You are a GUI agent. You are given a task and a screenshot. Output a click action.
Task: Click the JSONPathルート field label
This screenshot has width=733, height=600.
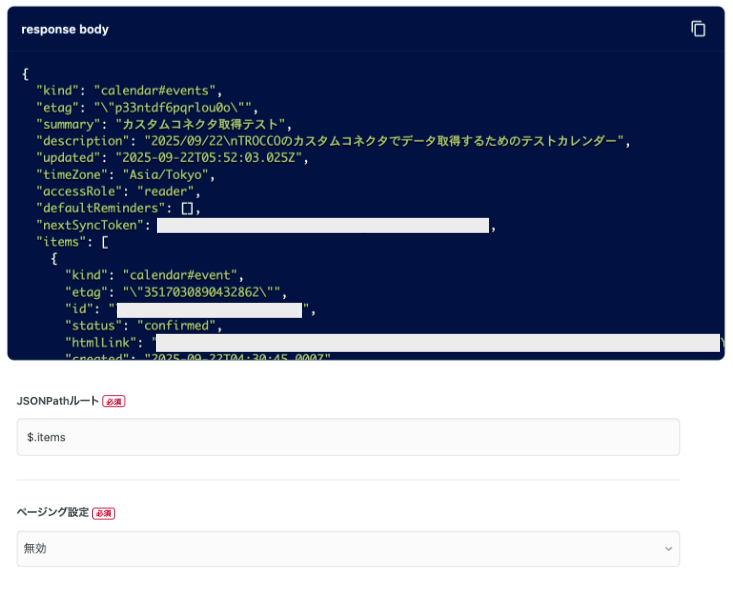pos(58,401)
